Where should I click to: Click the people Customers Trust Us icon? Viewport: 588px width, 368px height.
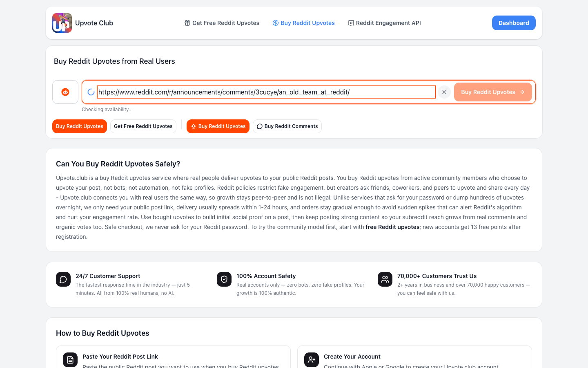[385, 279]
